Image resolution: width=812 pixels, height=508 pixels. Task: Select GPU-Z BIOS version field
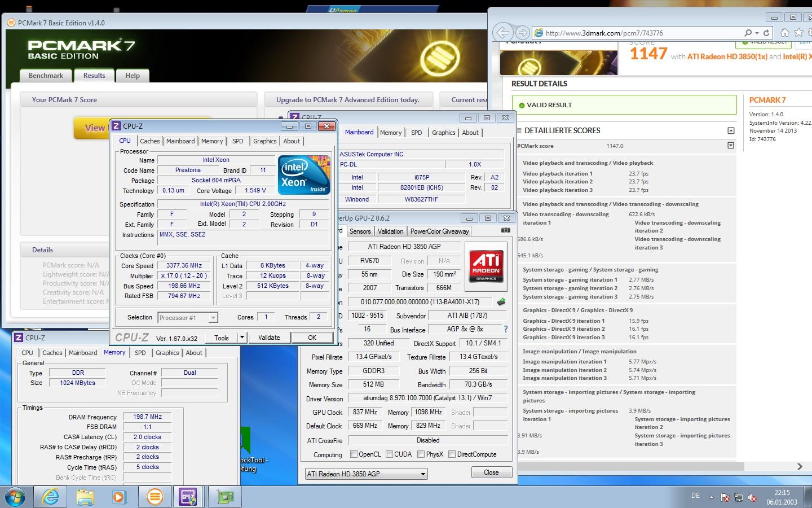(x=420, y=302)
